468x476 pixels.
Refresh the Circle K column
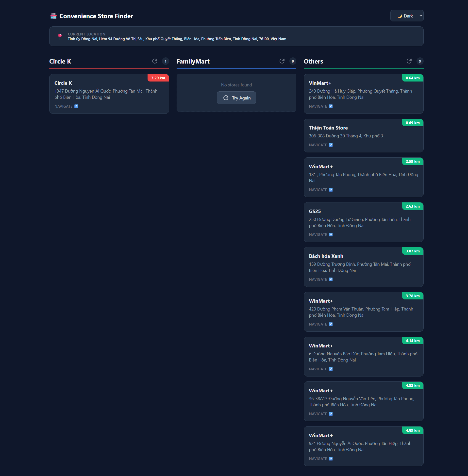tap(155, 61)
